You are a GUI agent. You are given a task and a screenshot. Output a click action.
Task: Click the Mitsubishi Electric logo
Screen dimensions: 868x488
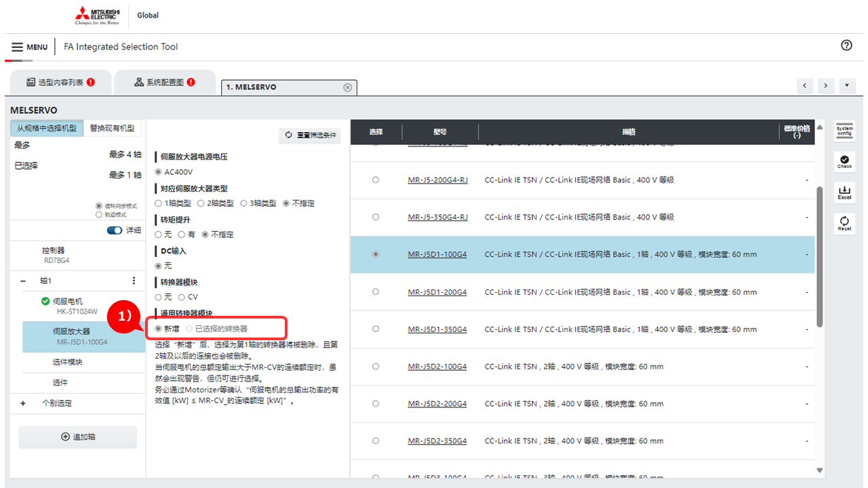pos(97,15)
